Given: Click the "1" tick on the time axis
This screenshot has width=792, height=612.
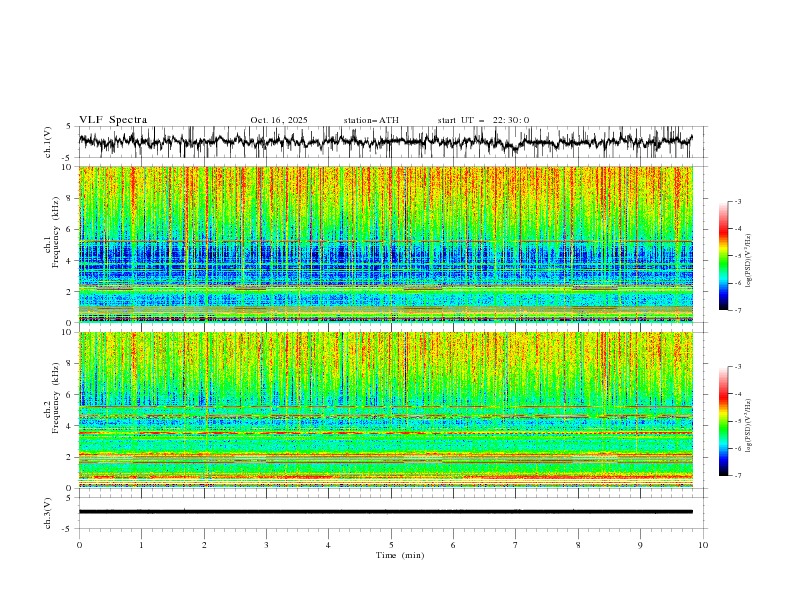Looking at the screenshot, I should 141,545.
